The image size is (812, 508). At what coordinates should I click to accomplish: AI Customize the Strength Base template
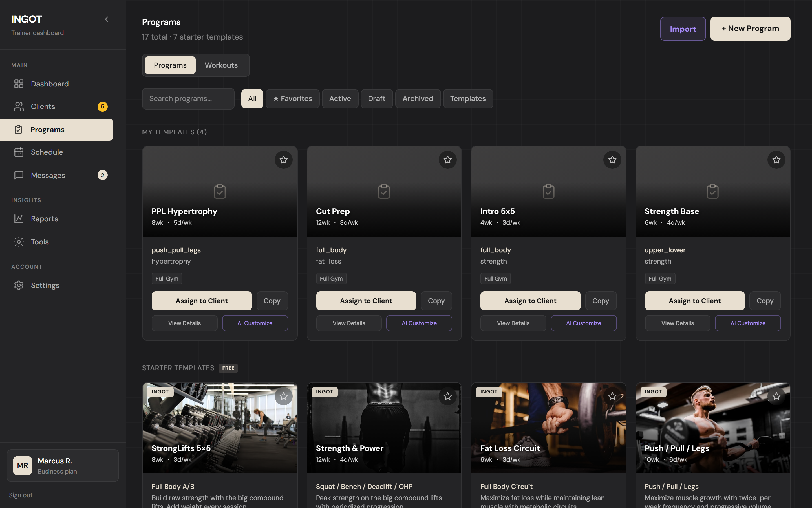(748, 323)
